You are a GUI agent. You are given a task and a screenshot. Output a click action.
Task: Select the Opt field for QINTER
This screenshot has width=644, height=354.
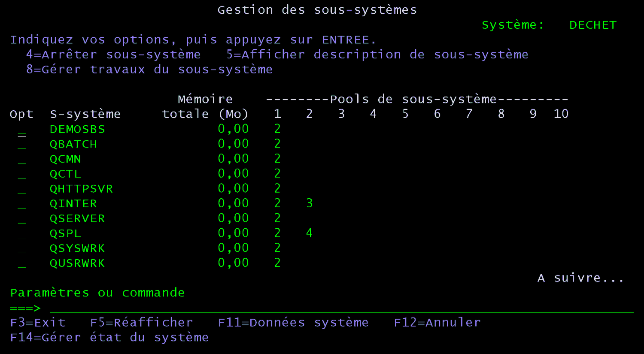[22, 203]
